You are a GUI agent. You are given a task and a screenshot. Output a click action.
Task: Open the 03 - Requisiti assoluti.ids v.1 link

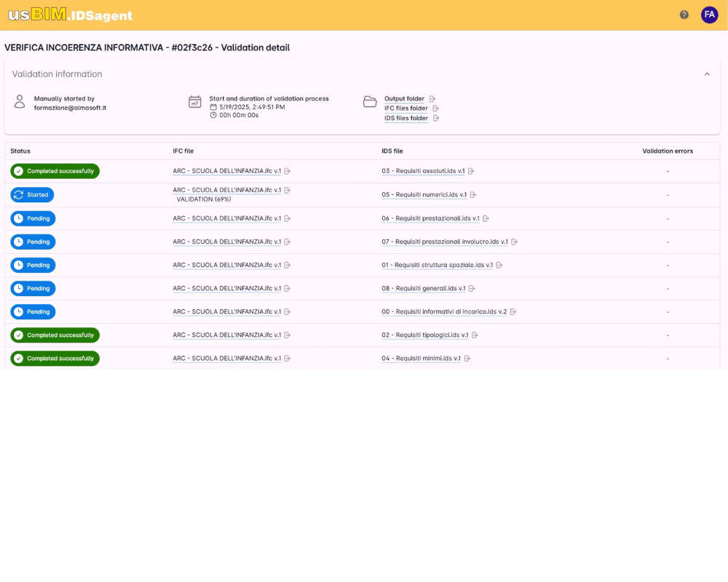tap(423, 171)
